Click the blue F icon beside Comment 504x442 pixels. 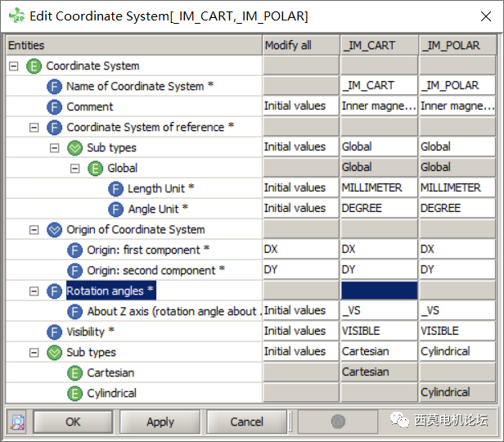[x=54, y=107]
